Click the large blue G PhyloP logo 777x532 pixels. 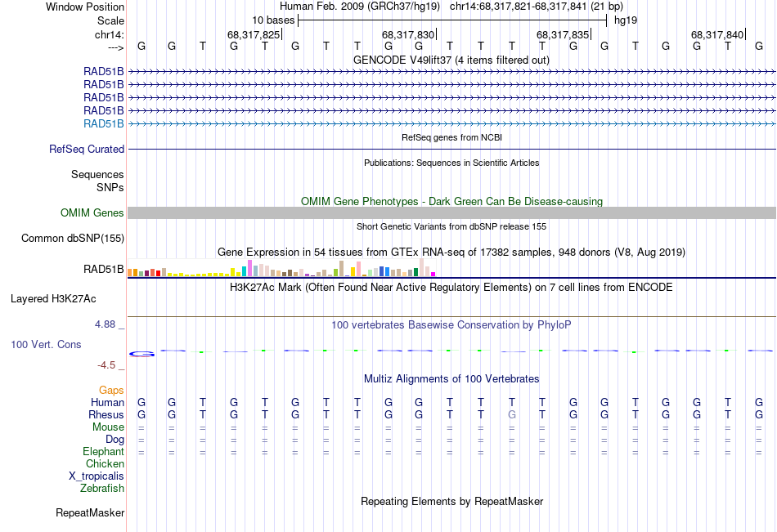click(x=141, y=354)
